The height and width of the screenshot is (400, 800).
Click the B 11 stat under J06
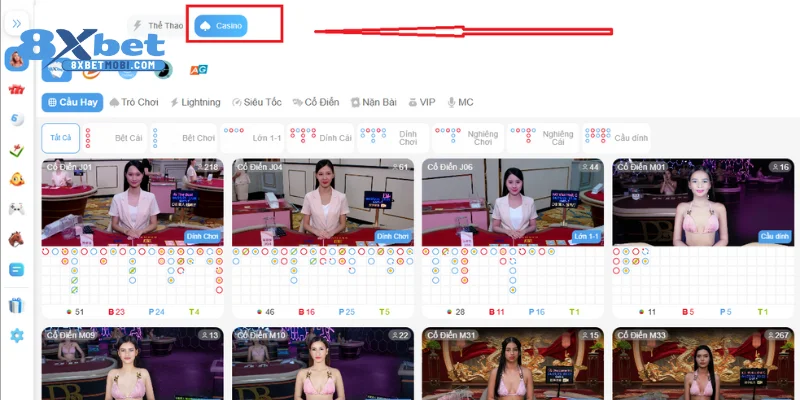[x=496, y=312]
